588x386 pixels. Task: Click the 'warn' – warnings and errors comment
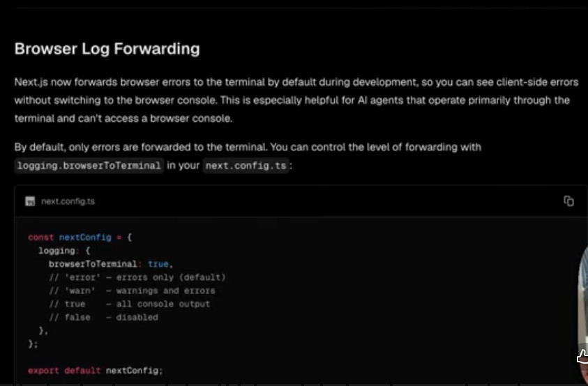point(132,291)
